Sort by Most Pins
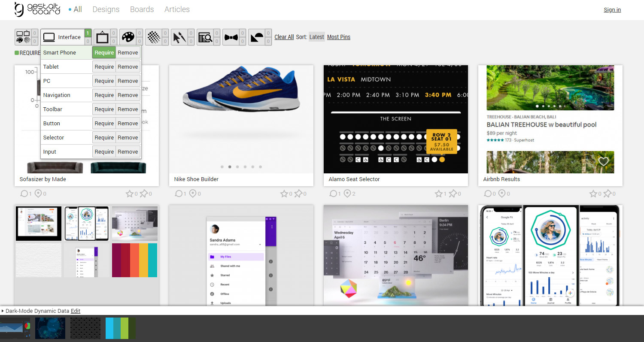 click(339, 37)
